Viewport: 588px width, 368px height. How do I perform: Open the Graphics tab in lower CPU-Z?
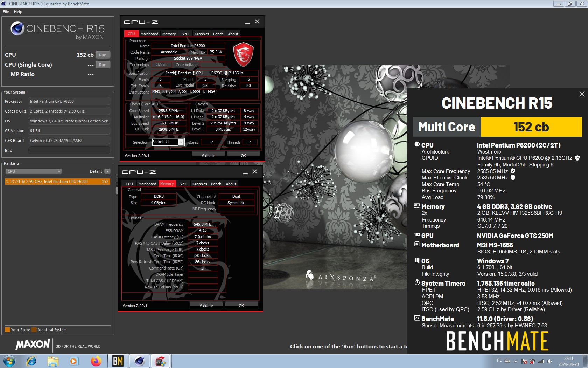(200, 184)
